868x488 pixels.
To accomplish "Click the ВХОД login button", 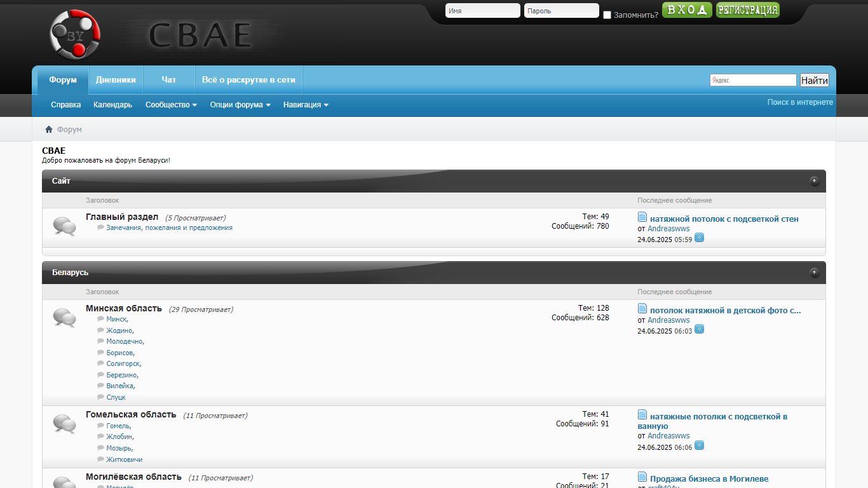I will (687, 10).
